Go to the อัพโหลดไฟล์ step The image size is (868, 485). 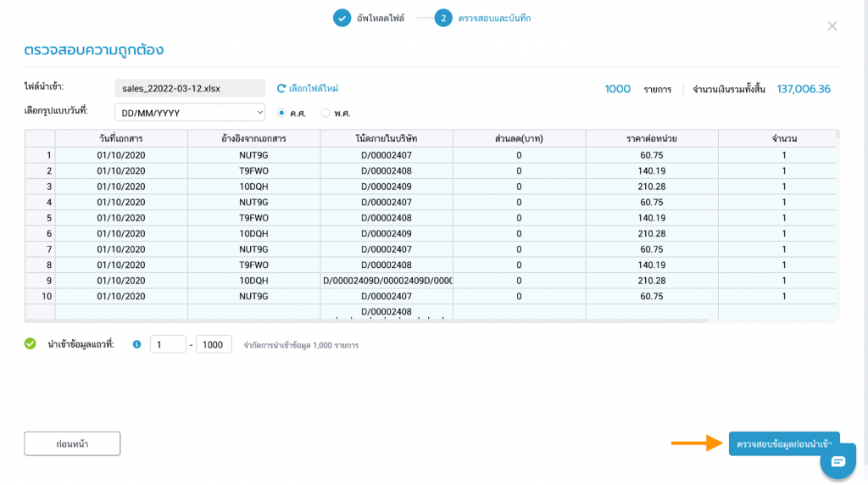point(381,19)
